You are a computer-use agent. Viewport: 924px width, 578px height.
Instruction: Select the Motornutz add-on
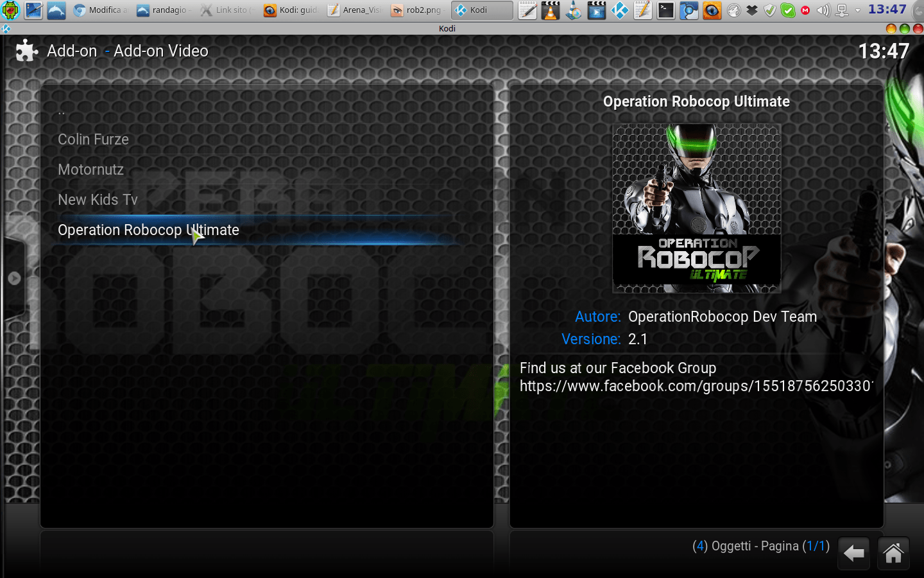90,170
